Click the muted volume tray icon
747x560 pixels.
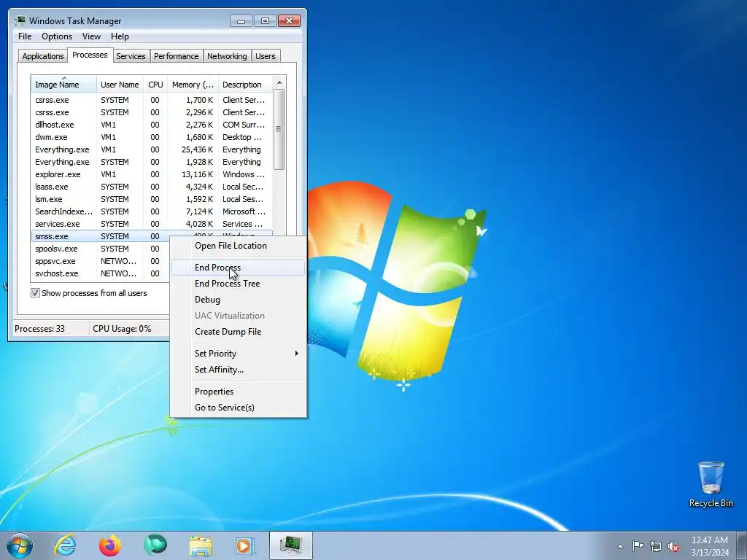[673, 546]
